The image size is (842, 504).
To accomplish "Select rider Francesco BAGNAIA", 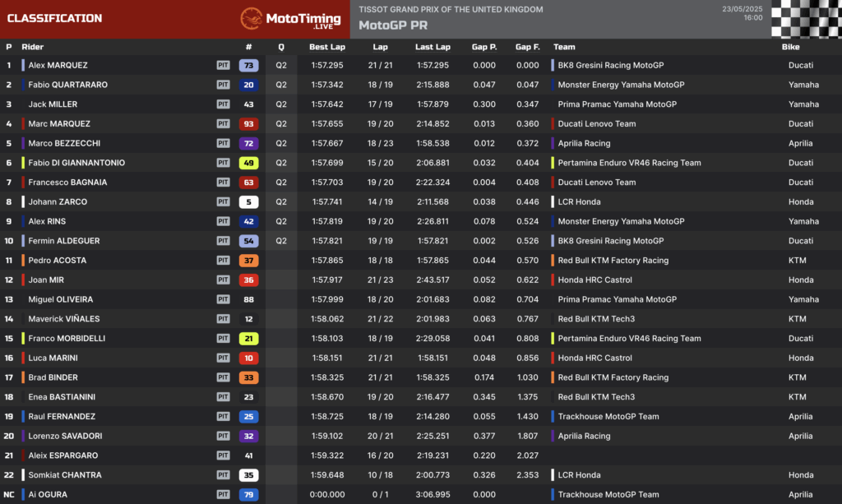I will point(67,183).
